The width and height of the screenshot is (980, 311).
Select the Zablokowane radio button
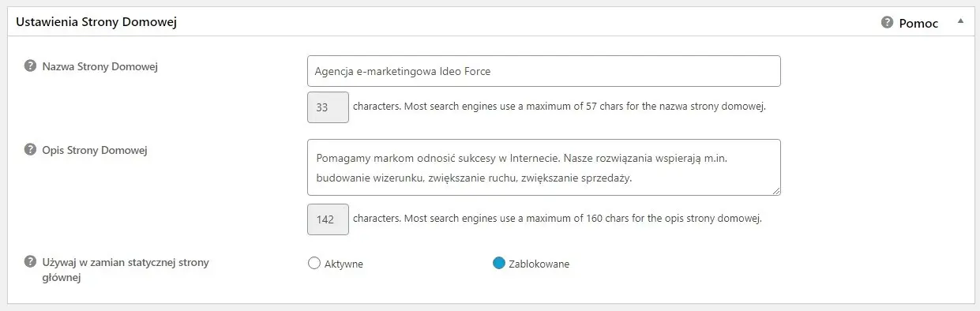(x=498, y=264)
